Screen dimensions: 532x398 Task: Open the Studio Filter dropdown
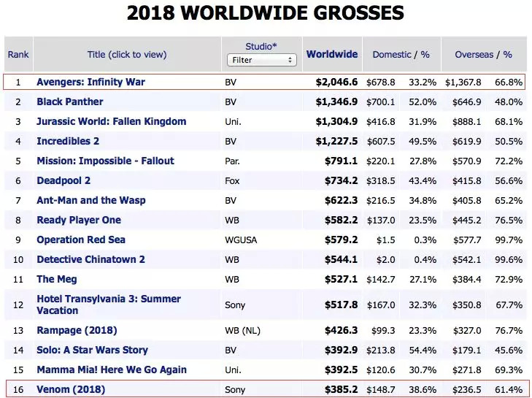coord(261,60)
